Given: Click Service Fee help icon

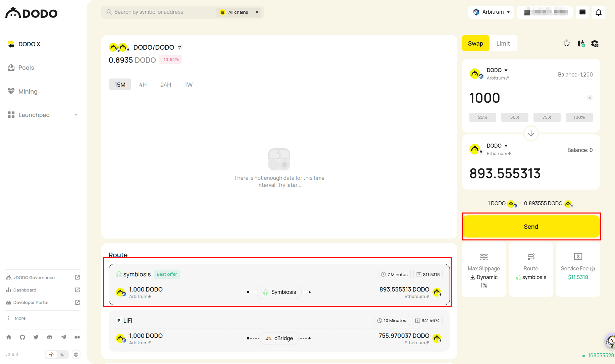Looking at the screenshot, I should coord(593,269).
